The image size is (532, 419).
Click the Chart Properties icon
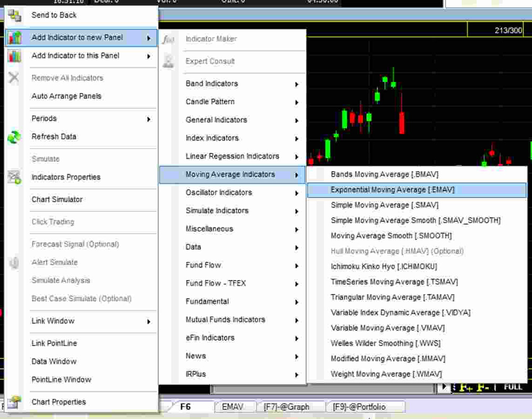[x=14, y=402]
